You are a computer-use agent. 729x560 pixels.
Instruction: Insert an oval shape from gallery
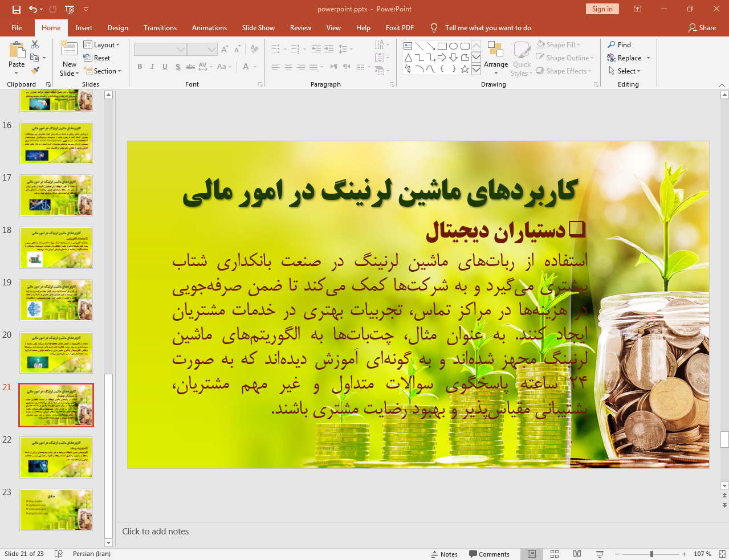click(454, 46)
